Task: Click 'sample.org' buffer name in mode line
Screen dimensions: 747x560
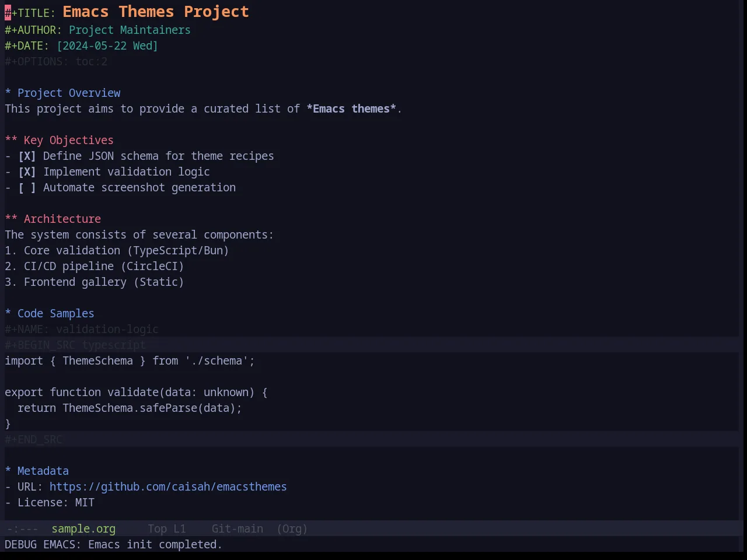Action: point(83,529)
